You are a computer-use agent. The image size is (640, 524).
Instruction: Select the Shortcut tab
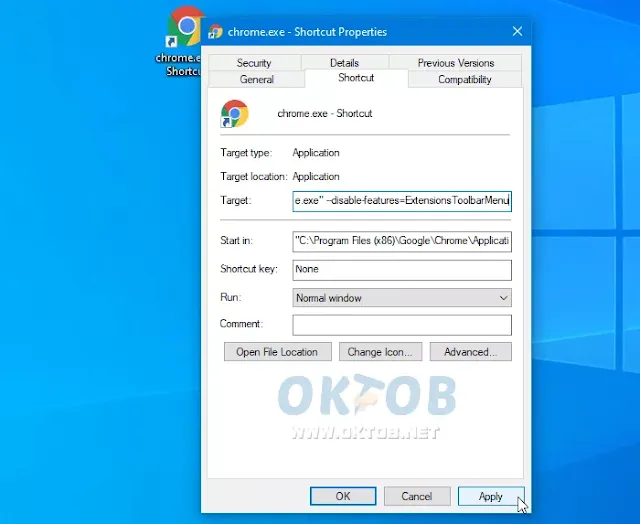pyautogui.click(x=356, y=78)
